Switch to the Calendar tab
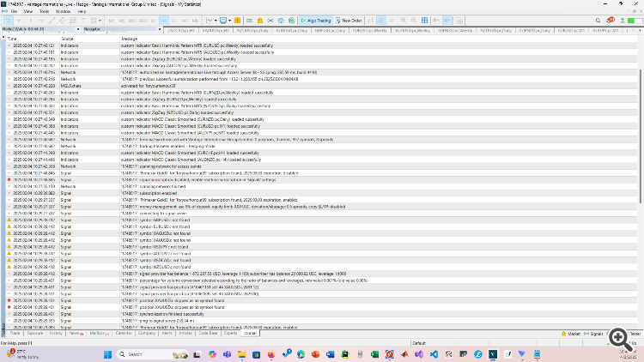 pos(123,334)
